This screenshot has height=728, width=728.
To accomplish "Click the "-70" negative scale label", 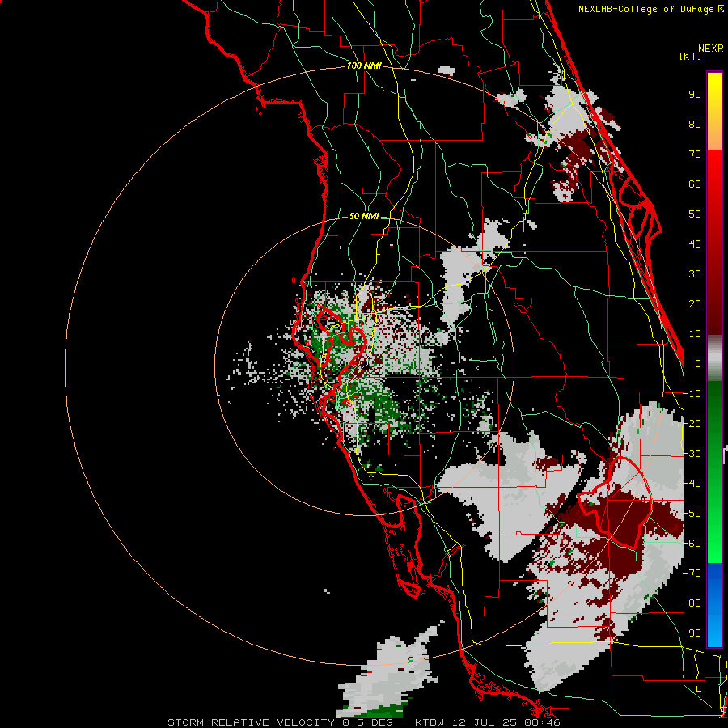I will 692,573.
